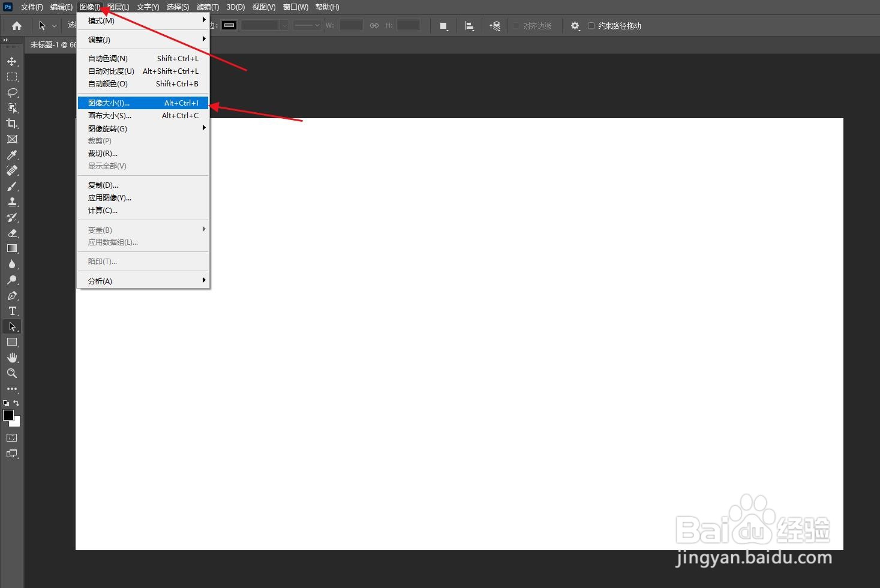
Task: Open the path operations dropdown
Action: click(x=444, y=26)
